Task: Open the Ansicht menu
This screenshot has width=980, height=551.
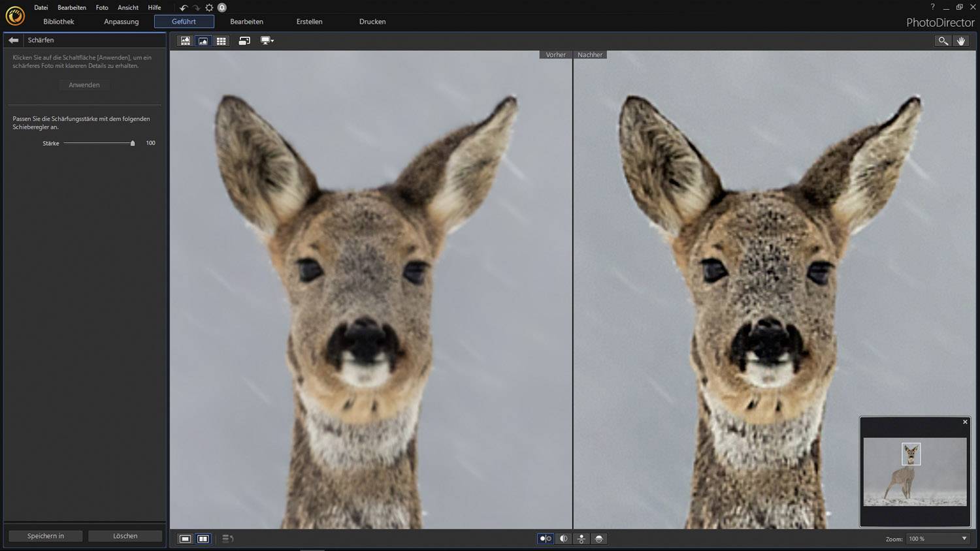Action: click(128, 8)
